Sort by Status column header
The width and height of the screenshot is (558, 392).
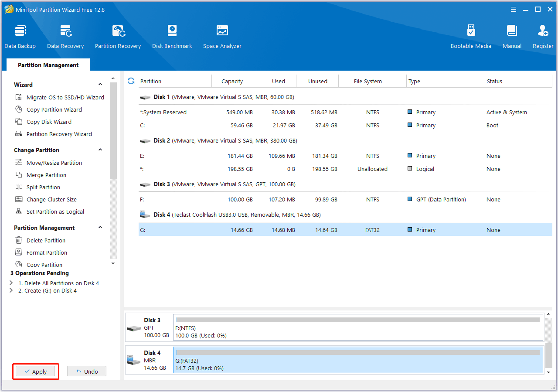(x=518, y=81)
